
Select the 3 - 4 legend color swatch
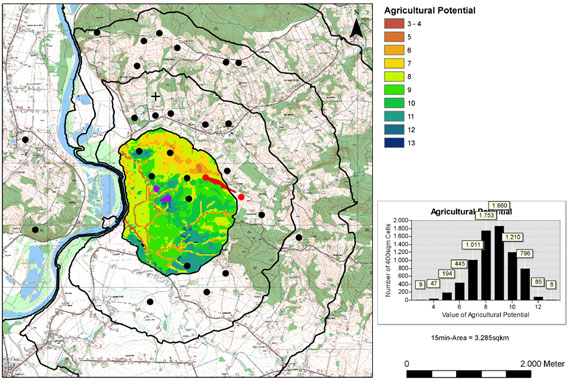click(x=394, y=24)
